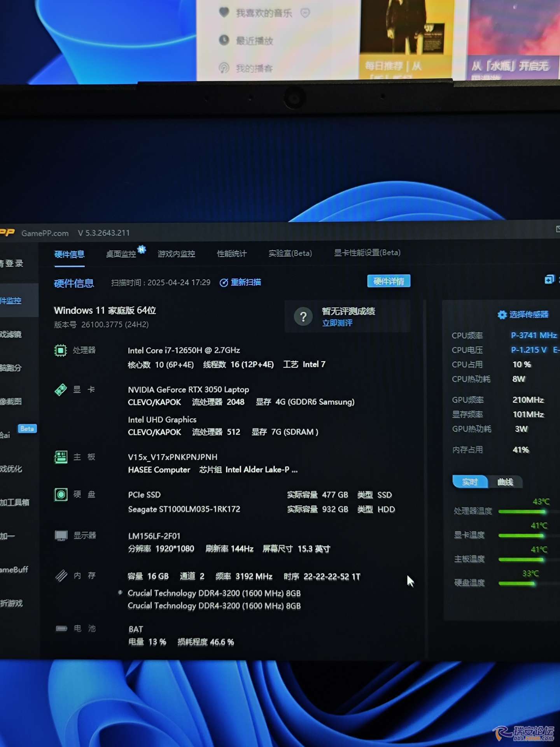Switch to the 性能统计 tab

[232, 254]
